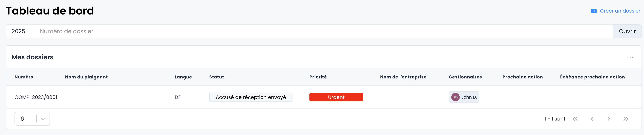Go to the previous page arrow
Screen dimensions: 644x135
592,119
